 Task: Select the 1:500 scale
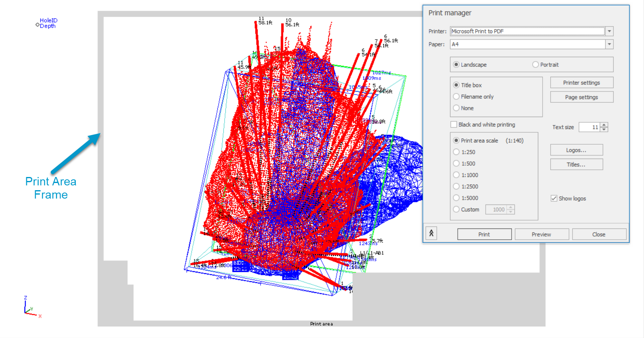pyautogui.click(x=464, y=164)
